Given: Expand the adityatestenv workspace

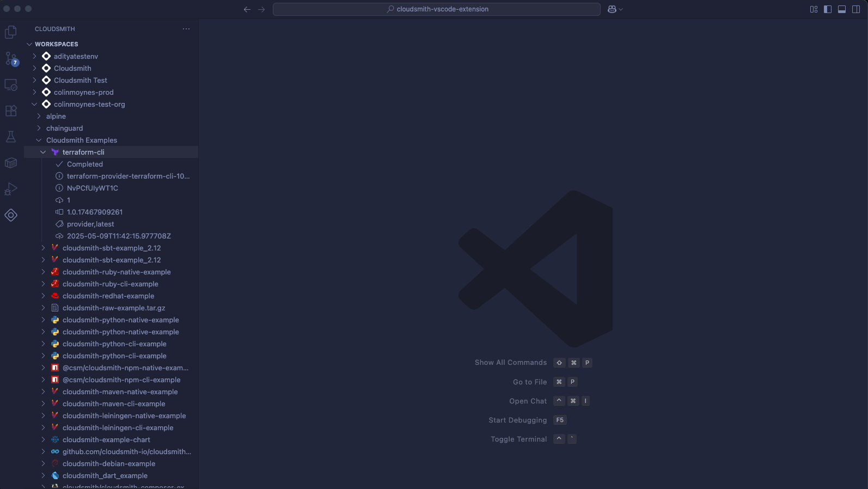Looking at the screenshot, I should pyautogui.click(x=35, y=56).
